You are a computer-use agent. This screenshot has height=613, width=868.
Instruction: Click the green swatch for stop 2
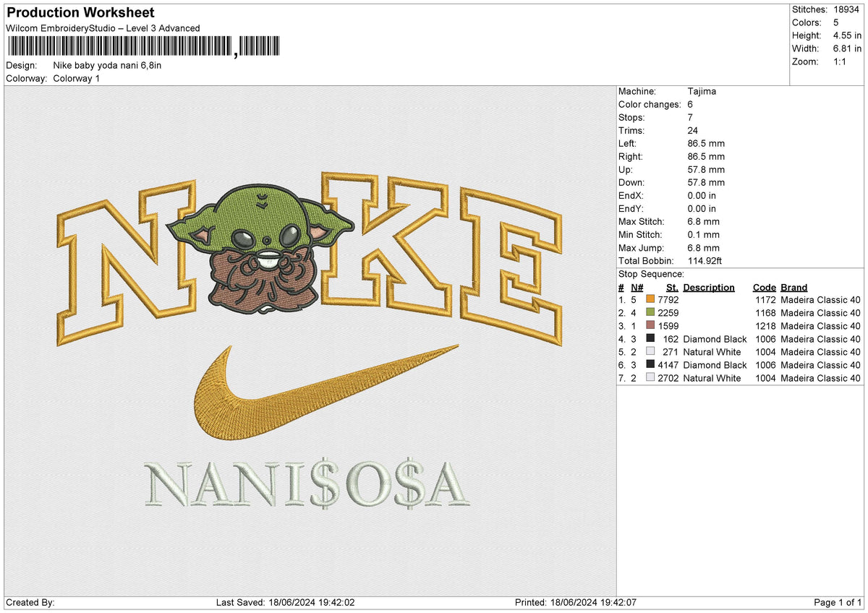tap(650, 313)
